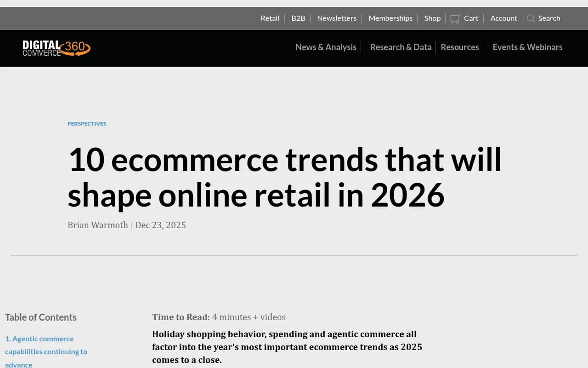Open the Research & Data dropdown
Screen dimensions: 588x368
coord(401,47)
